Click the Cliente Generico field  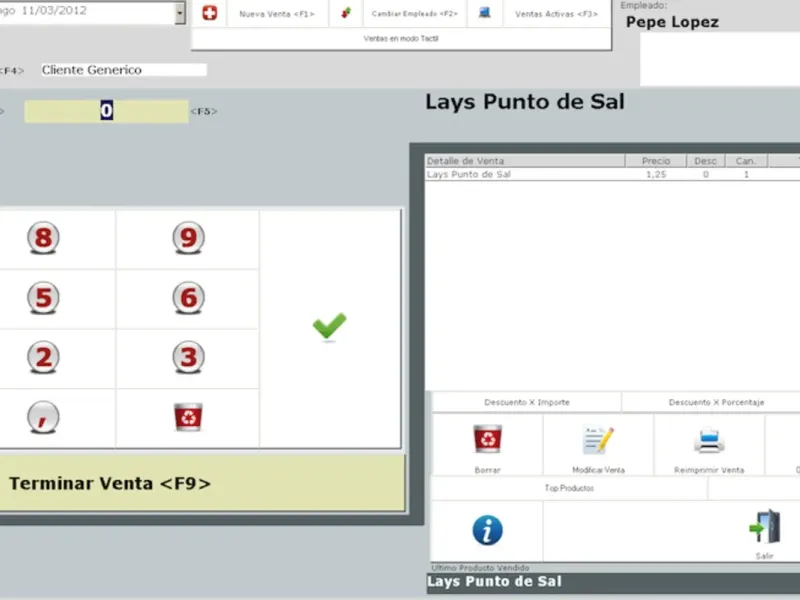pos(124,70)
